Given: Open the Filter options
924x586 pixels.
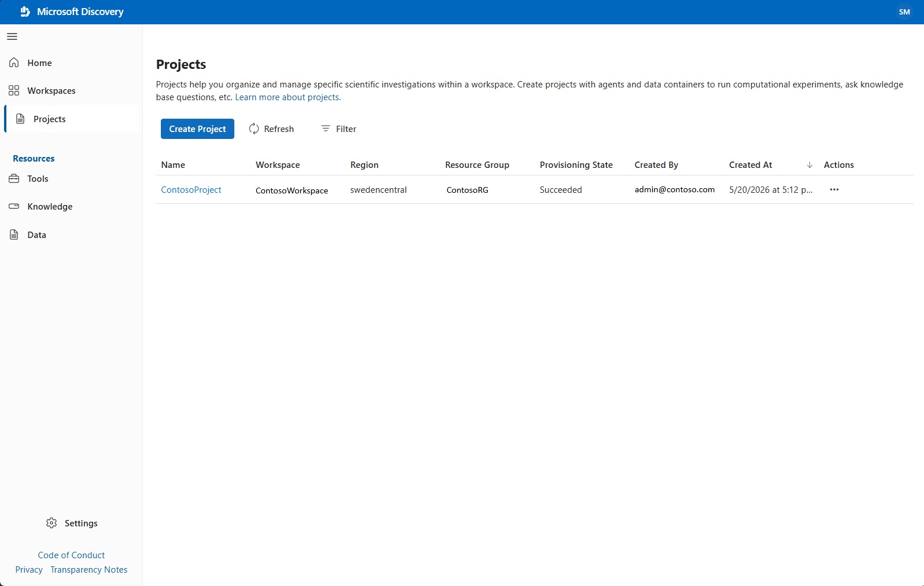Looking at the screenshot, I should pyautogui.click(x=339, y=129).
